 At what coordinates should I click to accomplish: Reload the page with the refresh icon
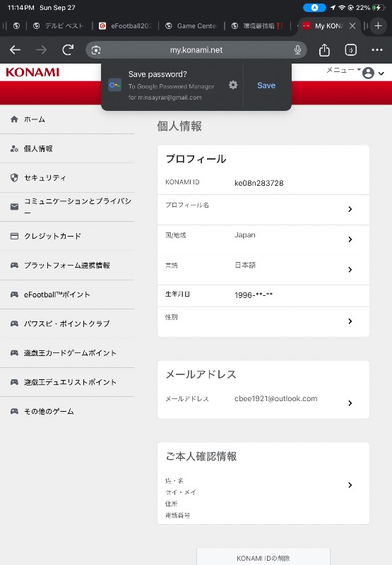[x=68, y=49]
